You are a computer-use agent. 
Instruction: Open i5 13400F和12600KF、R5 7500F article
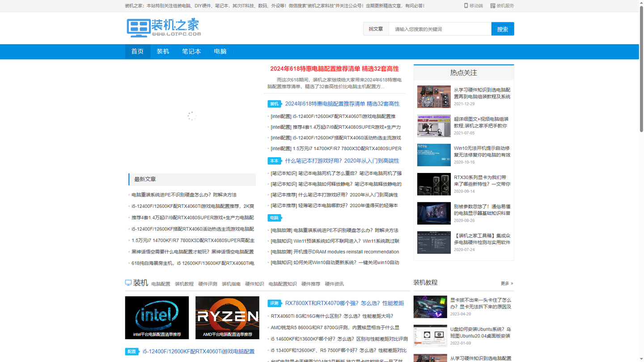[x=339, y=350]
